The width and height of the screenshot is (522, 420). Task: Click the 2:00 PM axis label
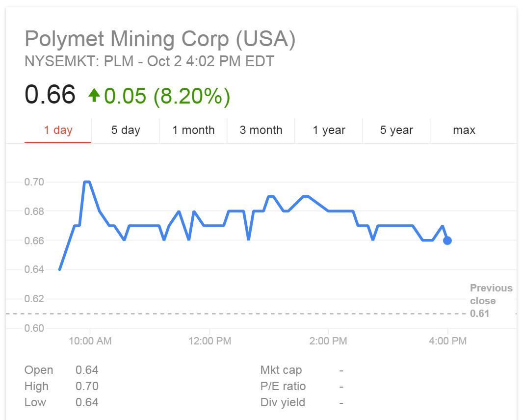pos(328,341)
